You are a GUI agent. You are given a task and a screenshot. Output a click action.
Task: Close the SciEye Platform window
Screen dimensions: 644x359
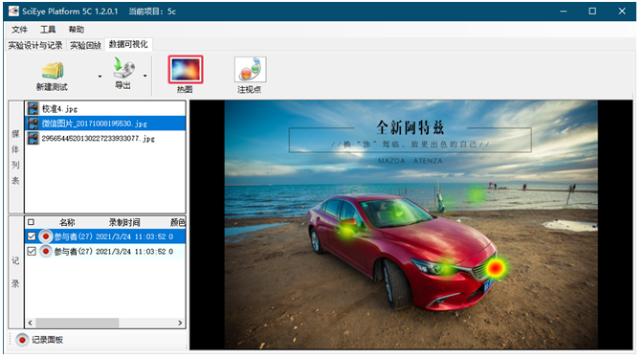pos(622,11)
